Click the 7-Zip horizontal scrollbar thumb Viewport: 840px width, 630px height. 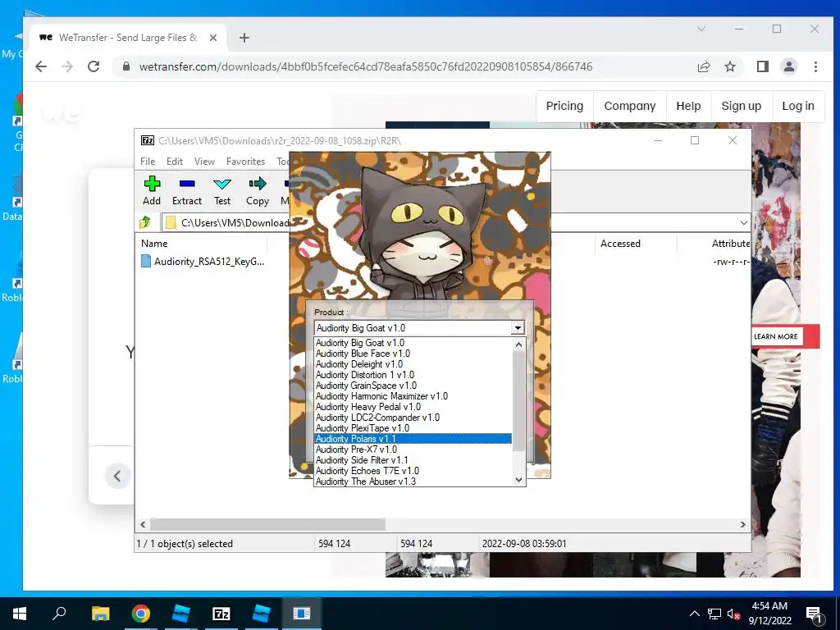(267, 524)
